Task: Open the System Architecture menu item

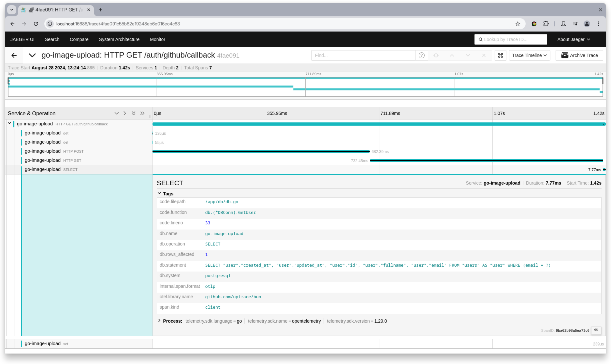Action: coord(119,39)
